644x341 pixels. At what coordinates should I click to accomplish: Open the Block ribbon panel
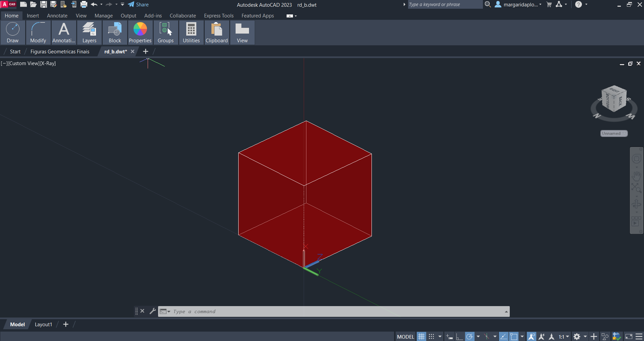(x=115, y=33)
